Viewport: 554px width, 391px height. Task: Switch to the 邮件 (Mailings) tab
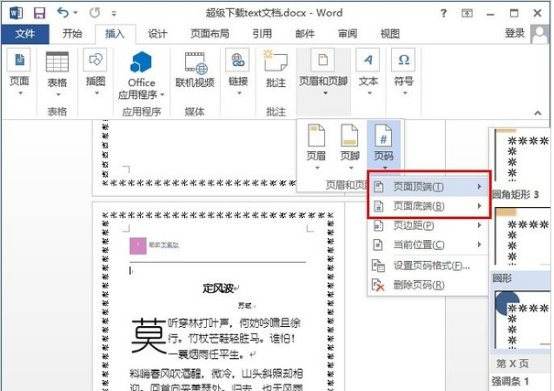(x=305, y=34)
